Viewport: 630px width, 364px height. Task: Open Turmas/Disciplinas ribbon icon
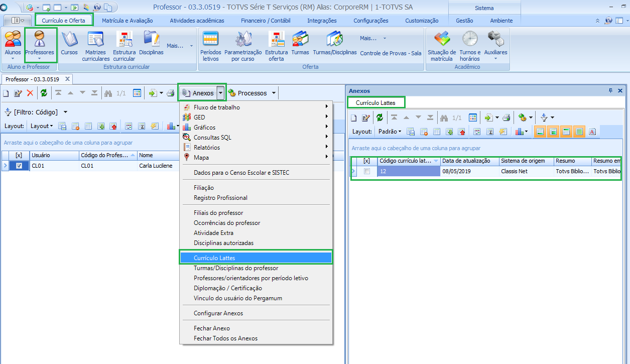click(x=335, y=43)
